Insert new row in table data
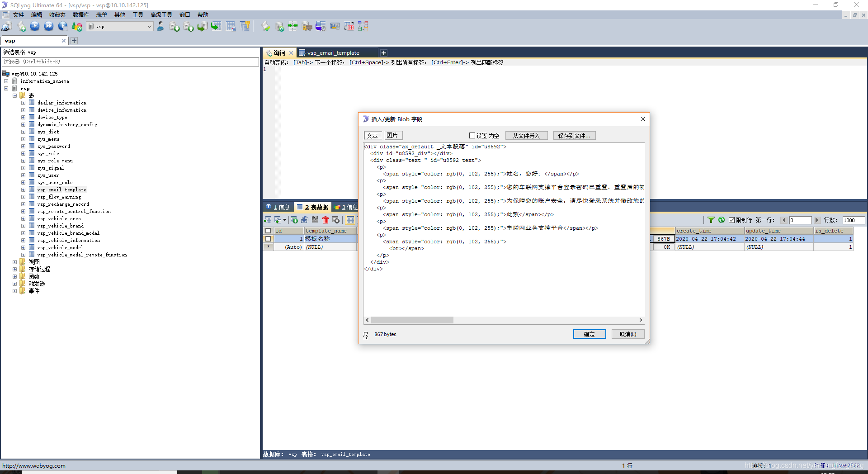 click(x=294, y=220)
